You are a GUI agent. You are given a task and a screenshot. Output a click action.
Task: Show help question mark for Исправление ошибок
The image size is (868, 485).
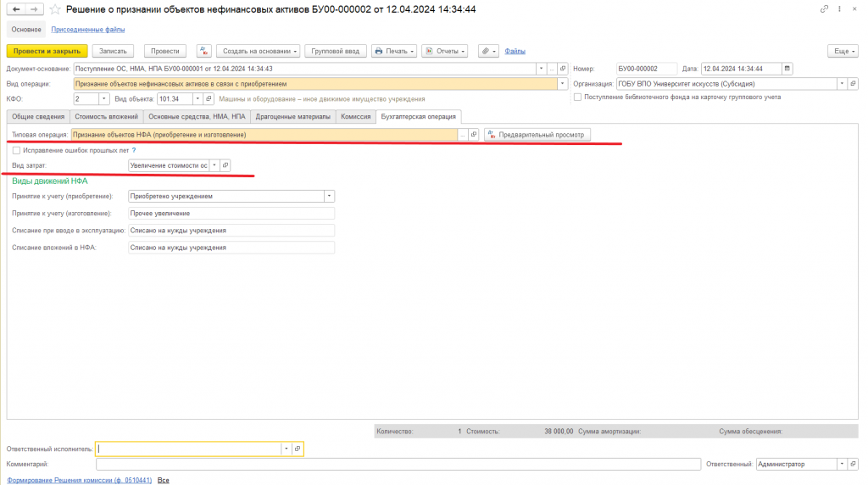point(134,150)
